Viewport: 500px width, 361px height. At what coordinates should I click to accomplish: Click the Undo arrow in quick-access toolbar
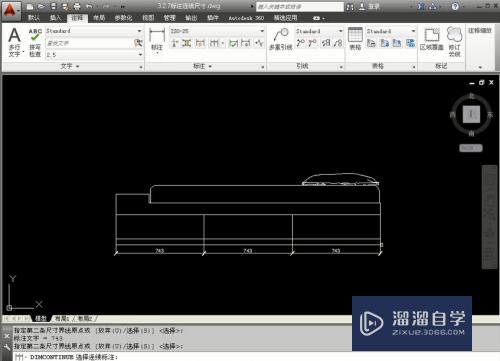89,6
